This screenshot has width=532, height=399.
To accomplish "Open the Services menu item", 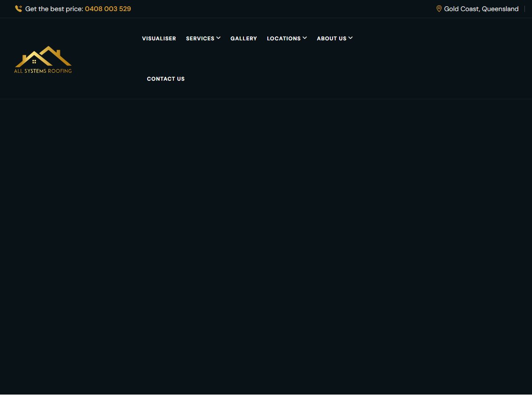I will [x=200, y=39].
